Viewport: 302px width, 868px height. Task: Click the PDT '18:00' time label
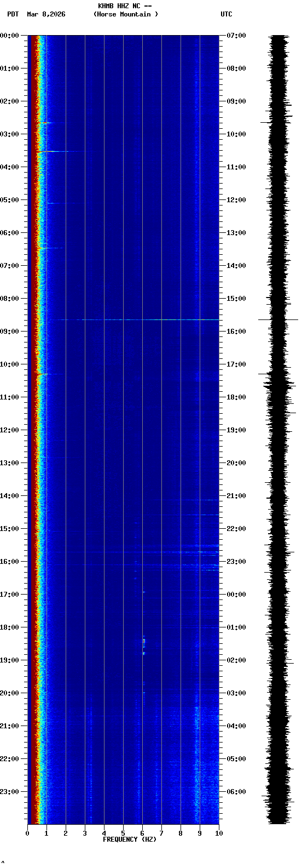pos(9,627)
